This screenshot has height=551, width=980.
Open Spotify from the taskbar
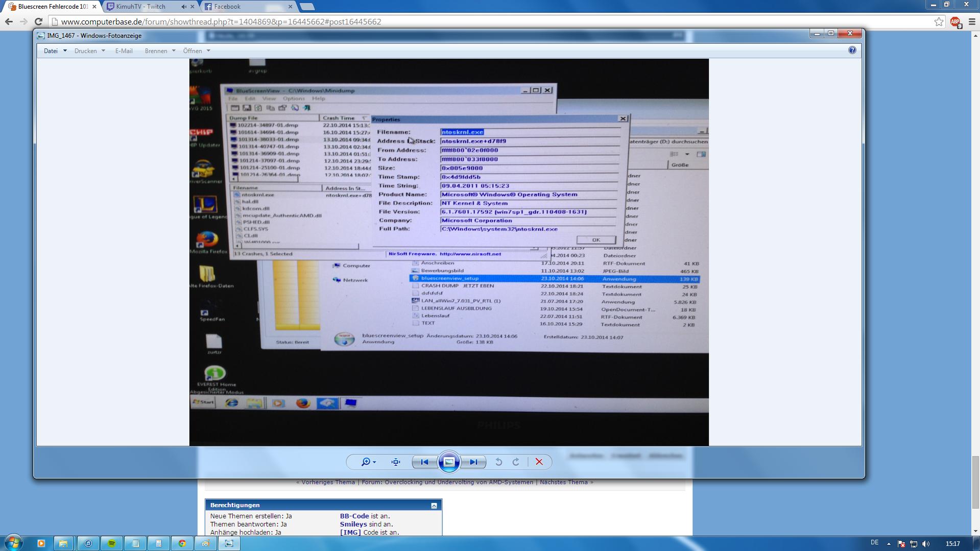coord(111,543)
